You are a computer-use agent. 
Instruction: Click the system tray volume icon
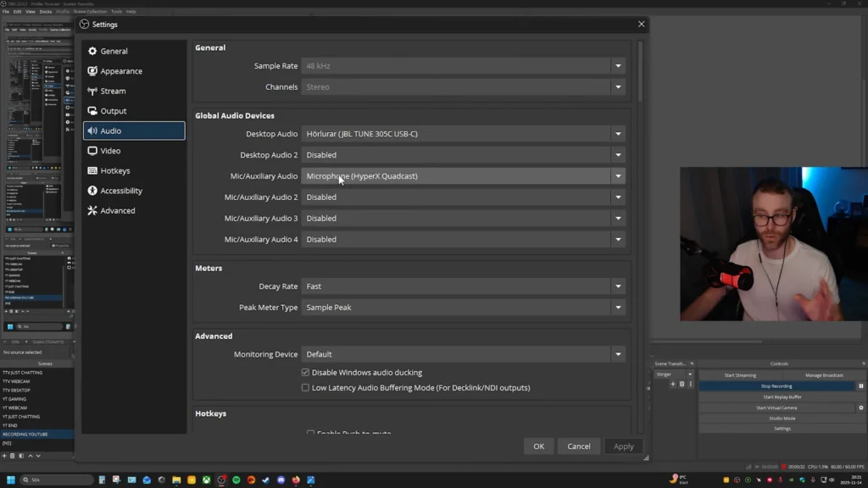coord(832,480)
